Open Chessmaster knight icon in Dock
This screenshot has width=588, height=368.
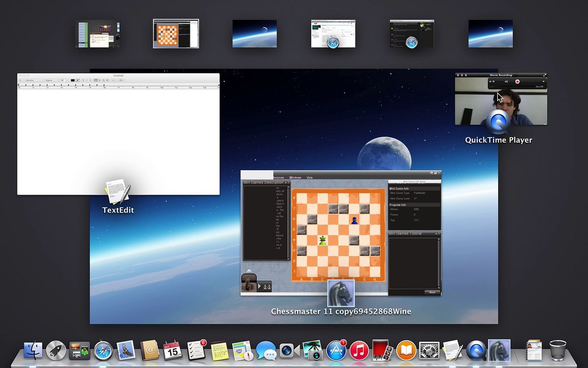pyautogui.click(x=499, y=350)
